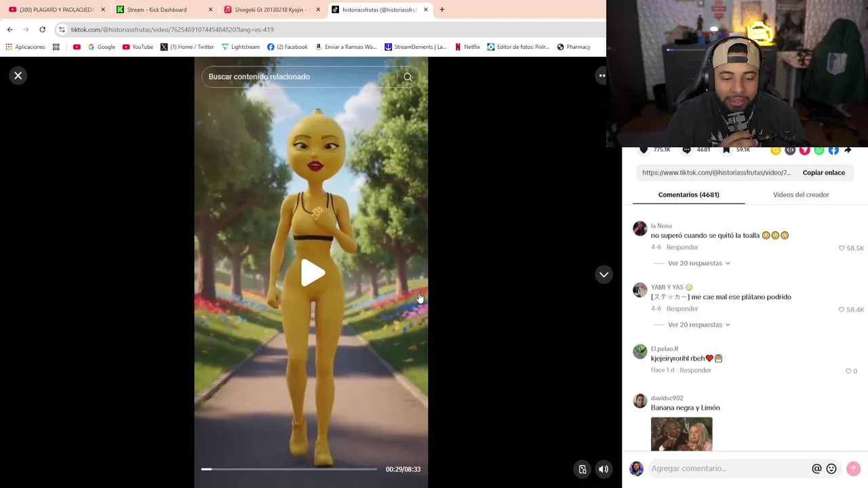The height and width of the screenshot is (488, 868).
Task: Play the paused video
Action: click(x=313, y=273)
